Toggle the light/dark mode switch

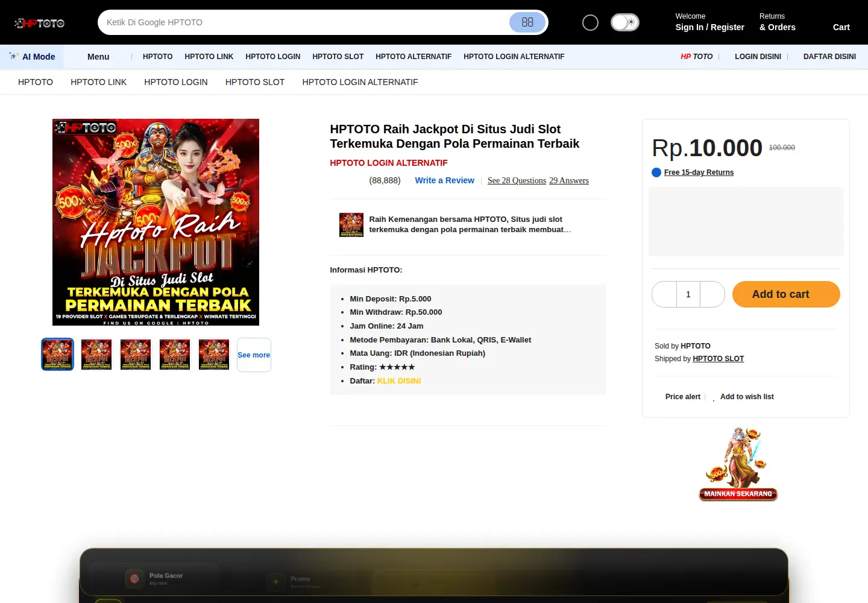point(625,22)
